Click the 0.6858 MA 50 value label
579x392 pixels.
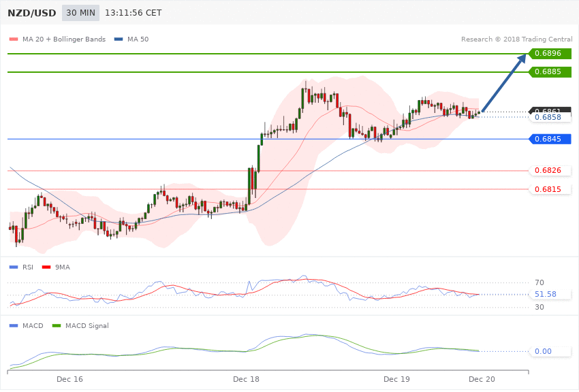(x=550, y=117)
